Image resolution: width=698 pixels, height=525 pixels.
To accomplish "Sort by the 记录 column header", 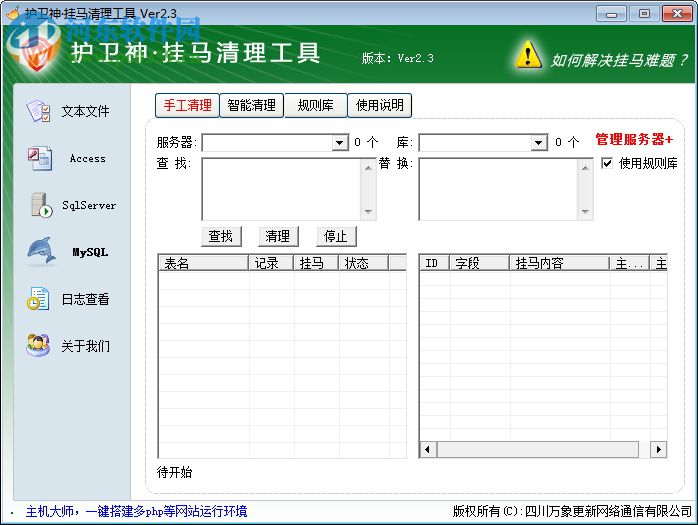I will (x=271, y=263).
